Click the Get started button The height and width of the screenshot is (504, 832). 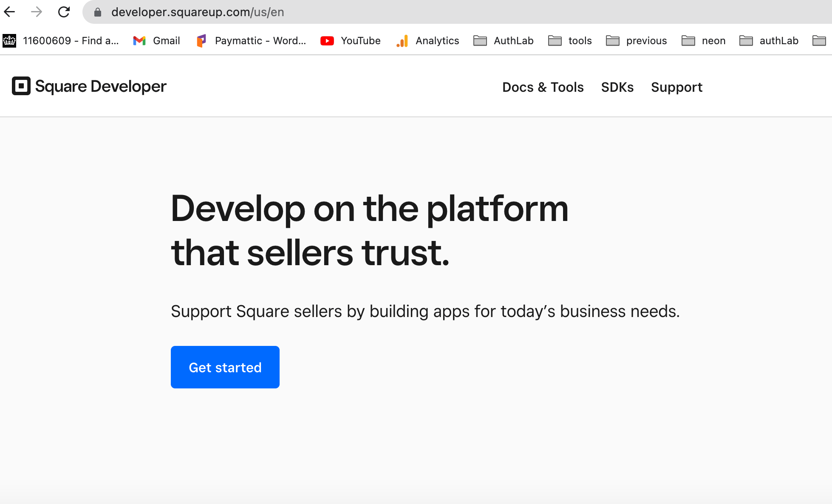tap(225, 367)
